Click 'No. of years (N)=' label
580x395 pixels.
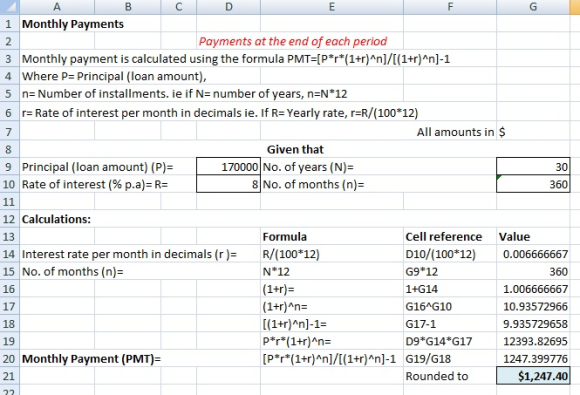click(308, 167)
